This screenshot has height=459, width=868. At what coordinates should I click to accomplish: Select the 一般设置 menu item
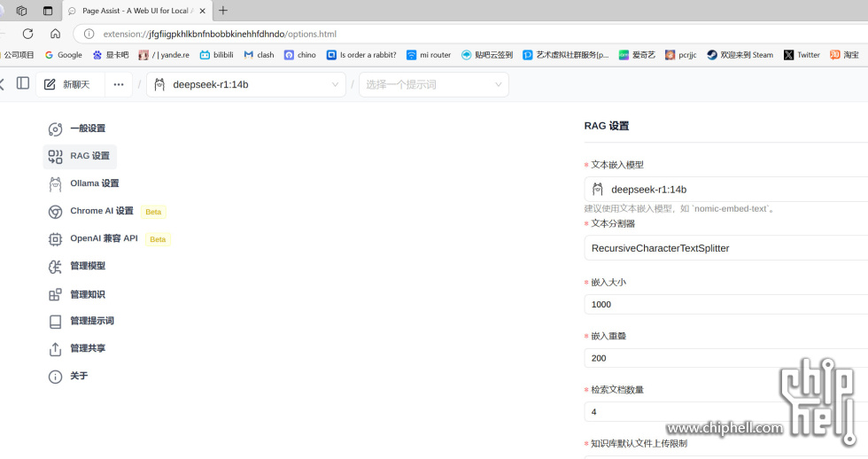(x=88, y=128)
